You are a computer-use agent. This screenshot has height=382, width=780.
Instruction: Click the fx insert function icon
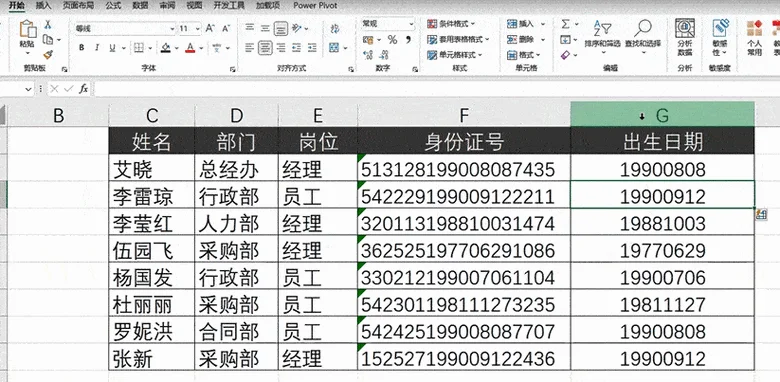84,89
